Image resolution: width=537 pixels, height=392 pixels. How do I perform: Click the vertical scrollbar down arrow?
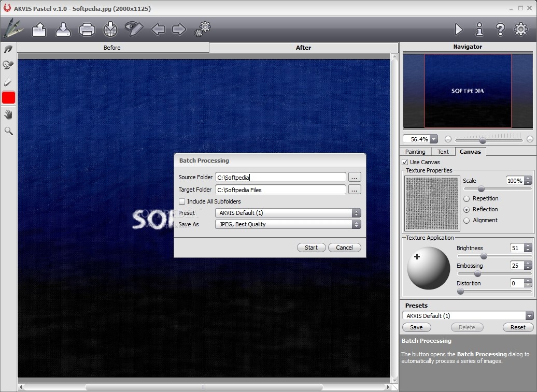394,381
